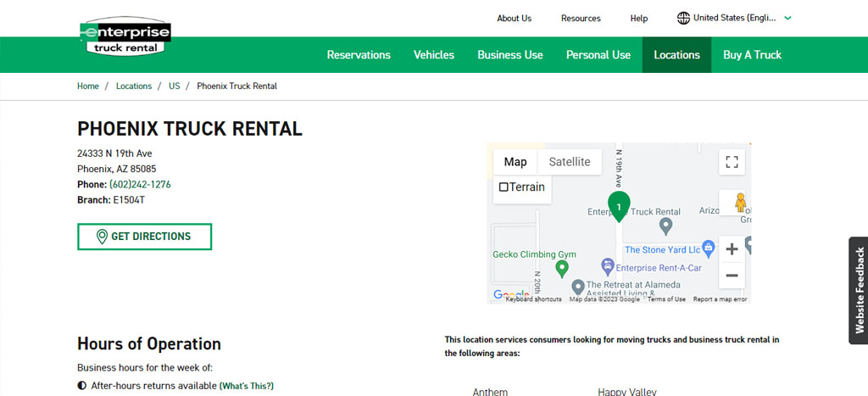868x396 pixels.
Task: Click The Retreat at Alameda map pin
Action: (x=578, y=287)
